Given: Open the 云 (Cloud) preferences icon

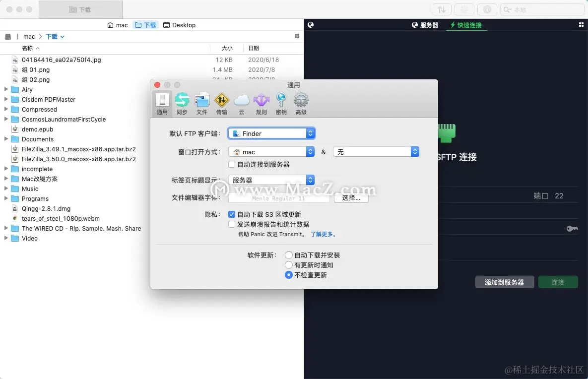Looking at the screenshot, I should tap(241, 102).
